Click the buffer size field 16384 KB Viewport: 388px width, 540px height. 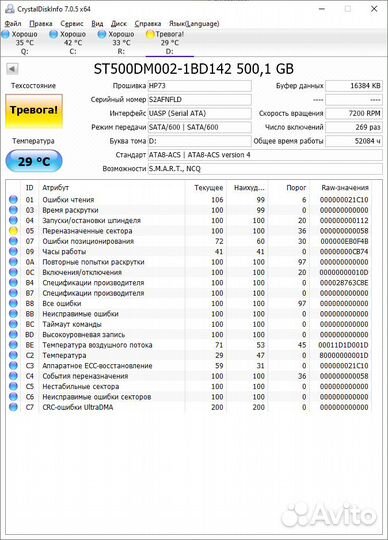pyautogui.click(x=354, y=86)
